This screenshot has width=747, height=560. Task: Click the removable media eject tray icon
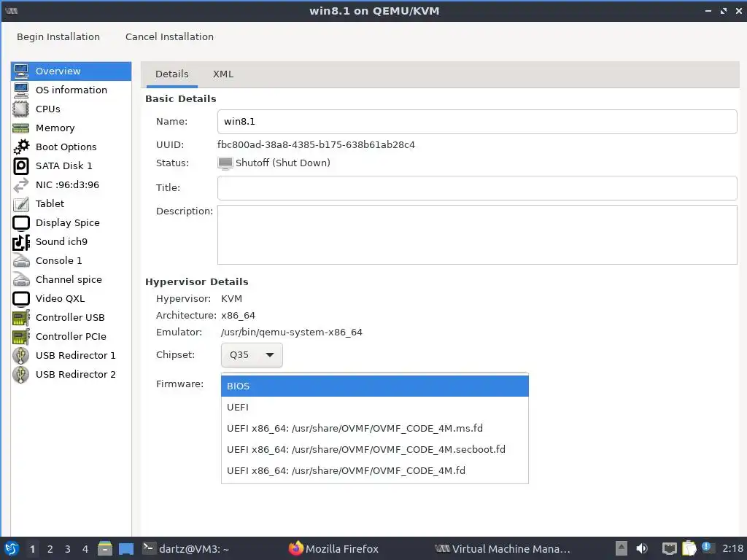point(622,548)
